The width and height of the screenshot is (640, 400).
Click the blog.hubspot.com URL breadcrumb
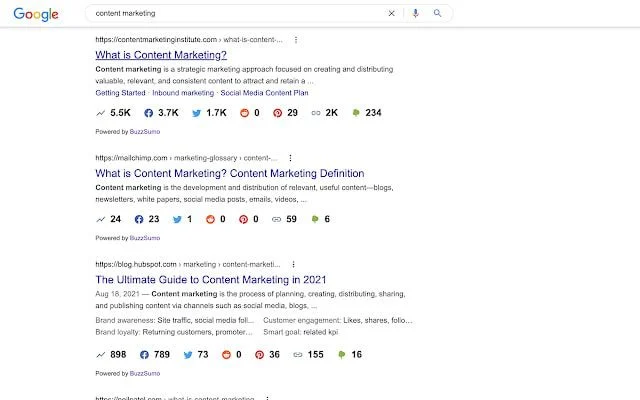coord(188,264)
